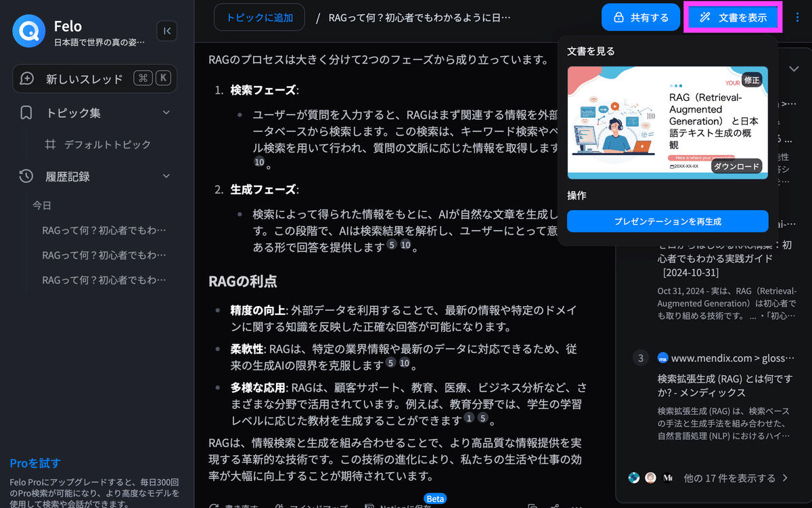Open 検索拡張生成 (RAG) とは何ですか? source title
Screen dimensions: 812x508
click(724, 385)
